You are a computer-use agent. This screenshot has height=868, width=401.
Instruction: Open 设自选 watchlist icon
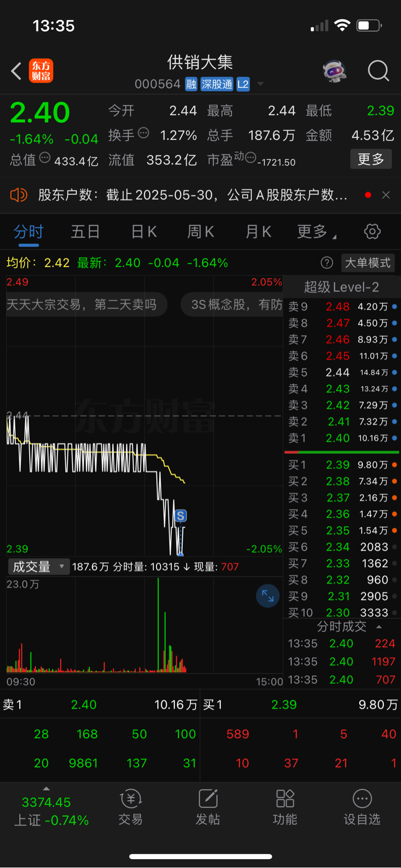[x=362, y=807]
